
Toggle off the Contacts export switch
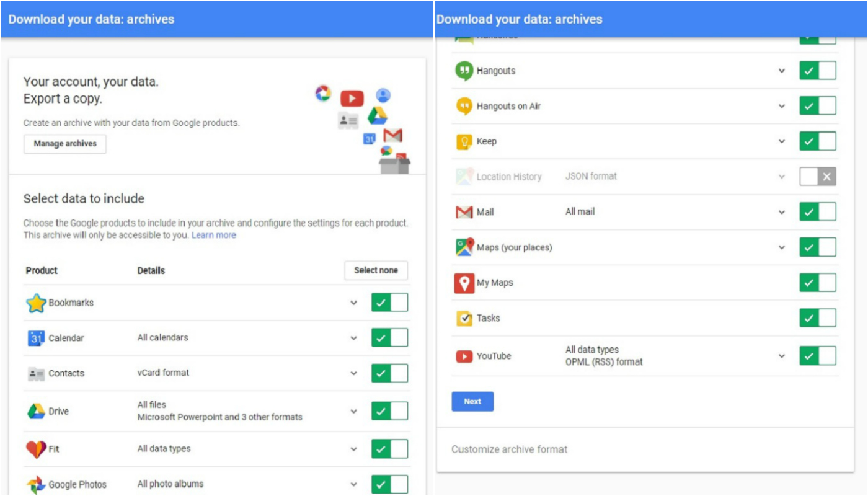[389, 373]
